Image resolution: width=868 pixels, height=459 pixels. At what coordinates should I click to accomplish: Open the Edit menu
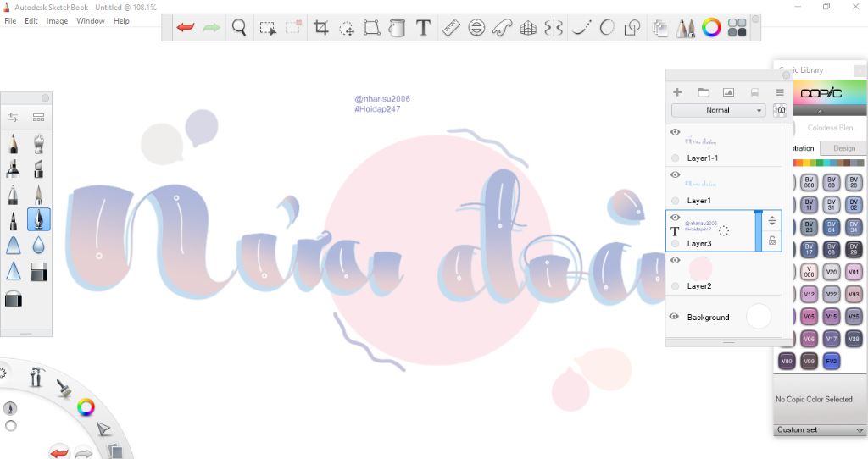31,21
